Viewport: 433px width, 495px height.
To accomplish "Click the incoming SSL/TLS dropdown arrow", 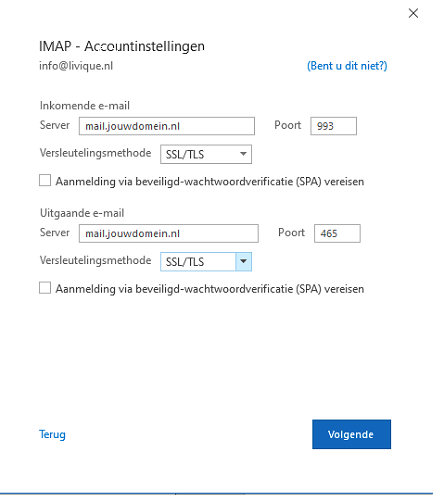I will point(243,154).
